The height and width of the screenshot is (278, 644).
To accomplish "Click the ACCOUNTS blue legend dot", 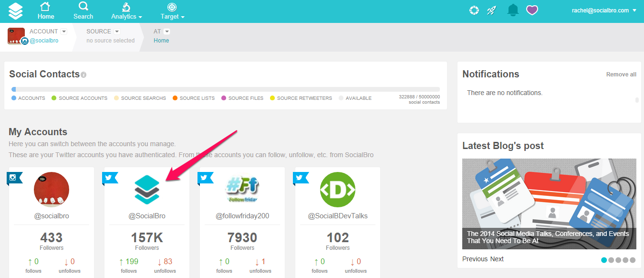I will click(14, 98).
